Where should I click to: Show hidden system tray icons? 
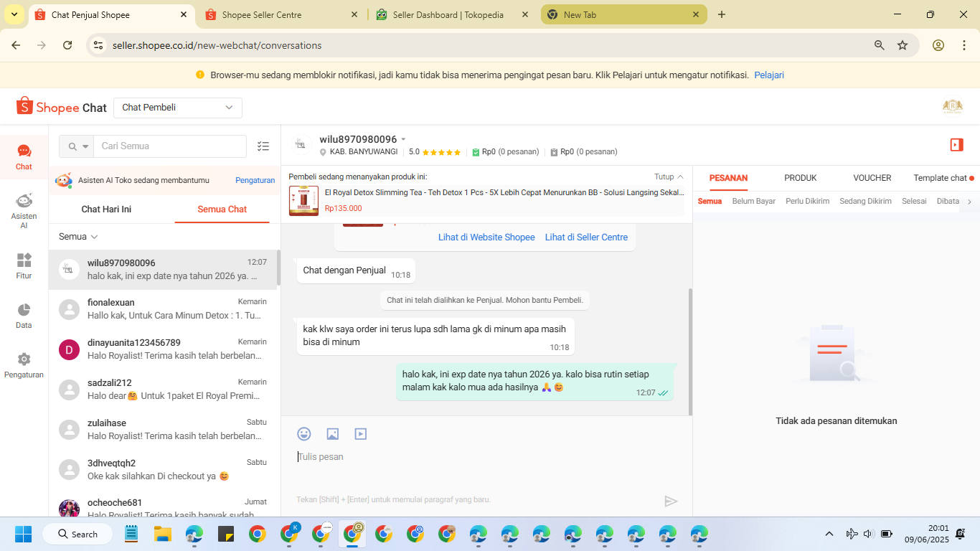[x=829, y=534]
